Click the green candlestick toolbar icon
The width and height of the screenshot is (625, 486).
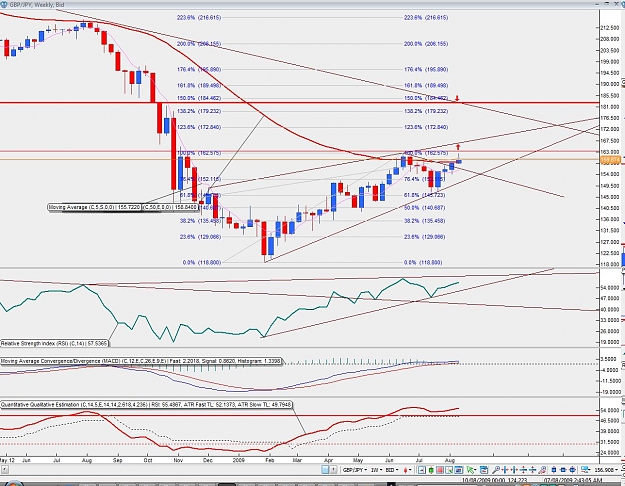pos(431,470)
